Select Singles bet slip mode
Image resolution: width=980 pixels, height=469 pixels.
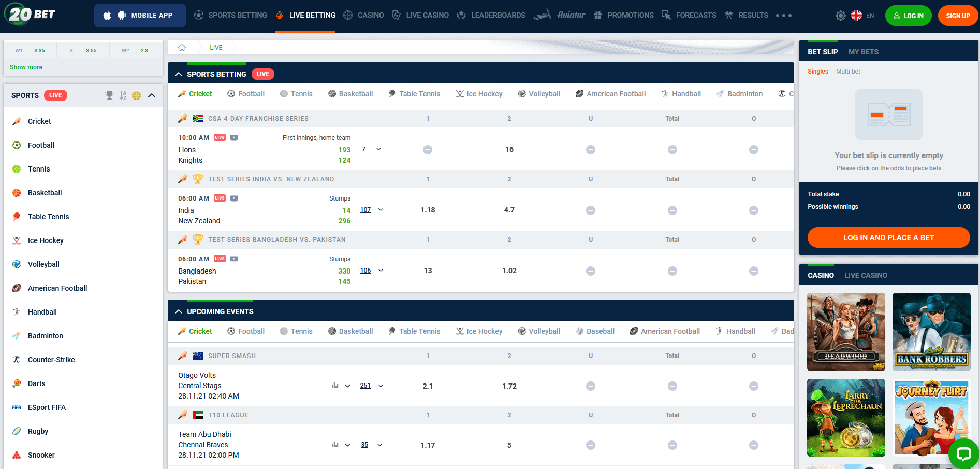point(818,72)
